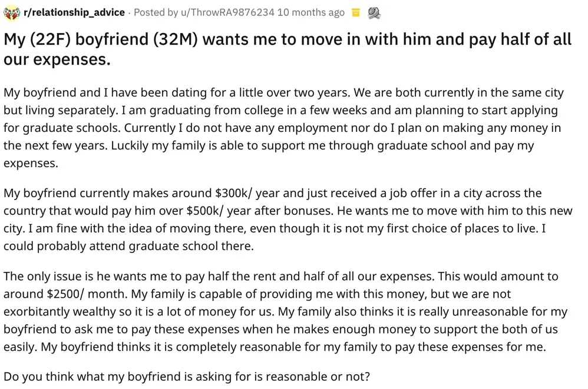Click the paragraph starting "My boyfriend and I"
This screenshot has height=389, width=588.
pyautogui.click(x=283, y=128)
